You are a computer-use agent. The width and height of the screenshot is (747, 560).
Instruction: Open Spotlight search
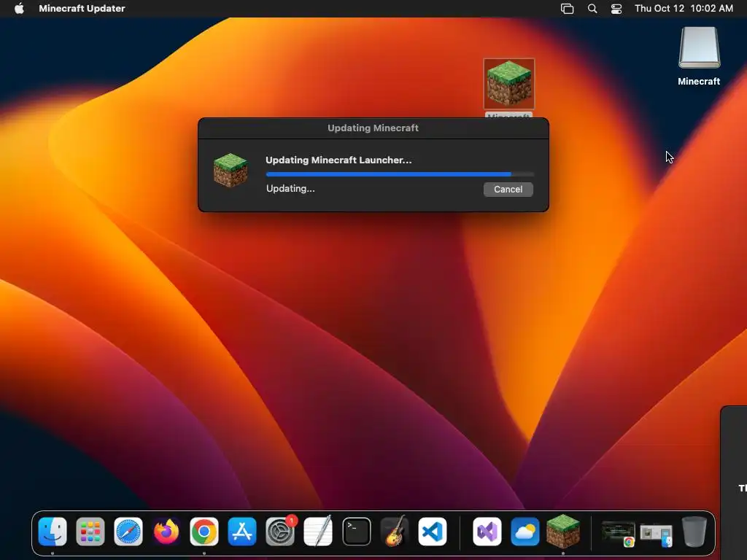tap(592, 9)
